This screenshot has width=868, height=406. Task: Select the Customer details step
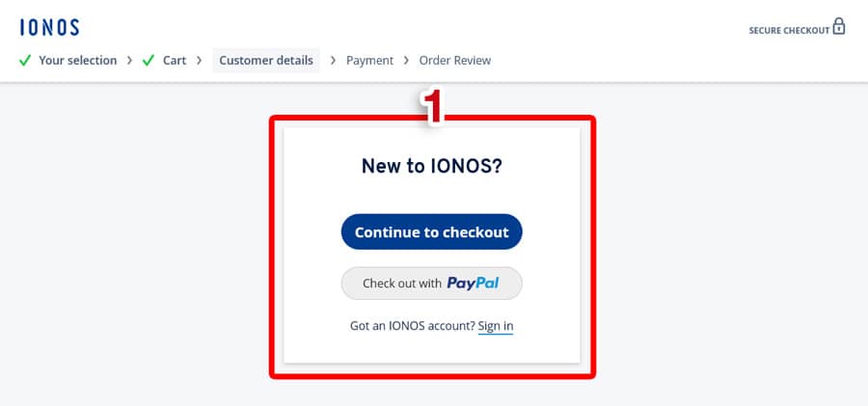266,61
